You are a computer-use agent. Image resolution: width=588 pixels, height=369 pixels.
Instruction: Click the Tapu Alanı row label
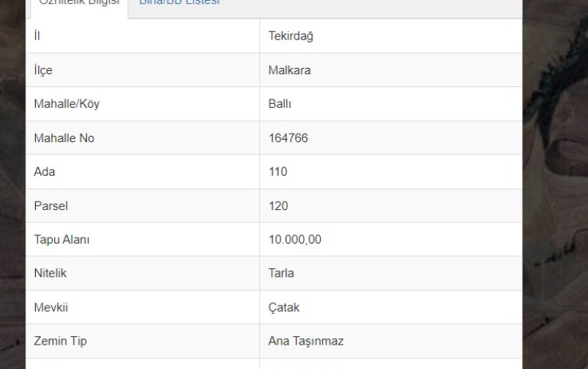[x=61, y=240]
